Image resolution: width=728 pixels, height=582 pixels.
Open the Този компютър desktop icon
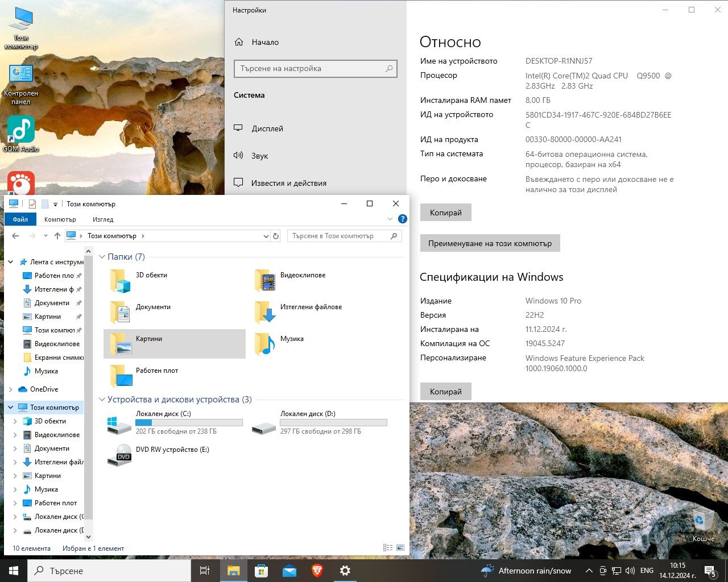pos(21,28)
